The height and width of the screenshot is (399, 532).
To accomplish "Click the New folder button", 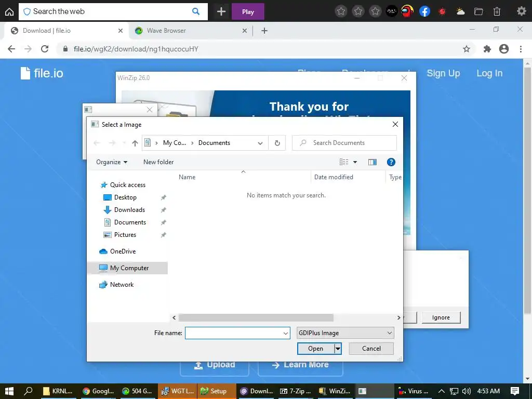I will (x=158, y=162).
